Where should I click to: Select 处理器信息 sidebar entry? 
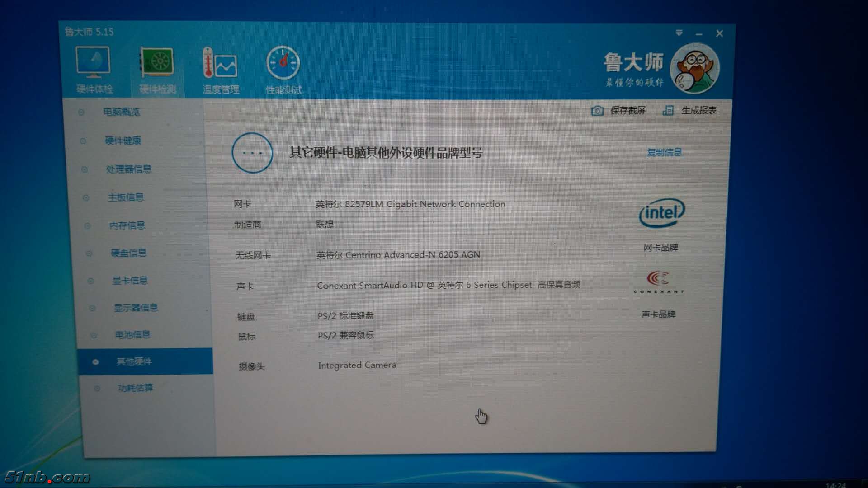(128, 169)
